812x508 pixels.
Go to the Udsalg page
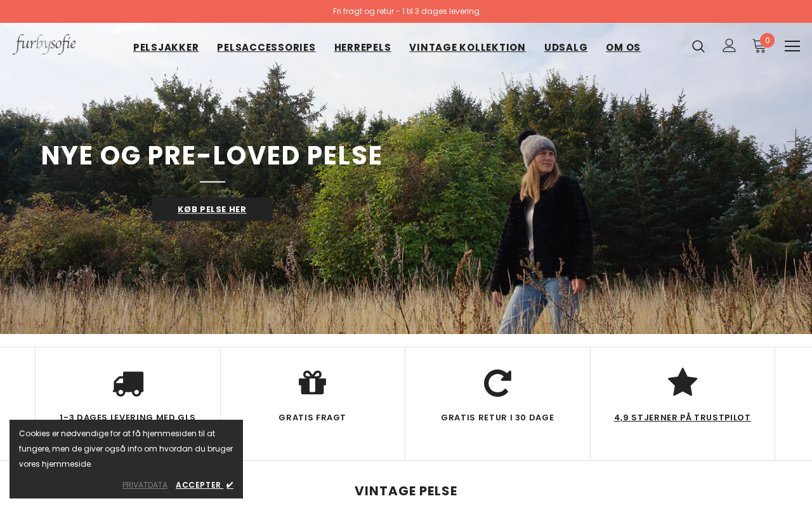click(x=566, y=48)
